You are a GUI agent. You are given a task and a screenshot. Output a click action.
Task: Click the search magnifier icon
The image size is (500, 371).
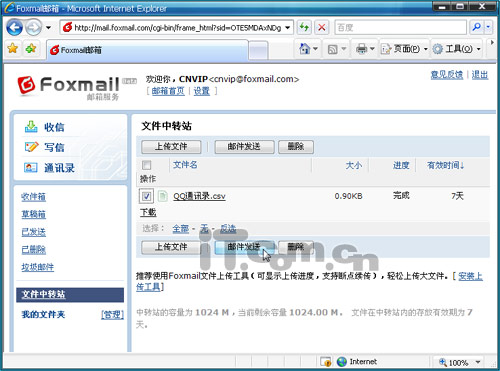[477, 27]
